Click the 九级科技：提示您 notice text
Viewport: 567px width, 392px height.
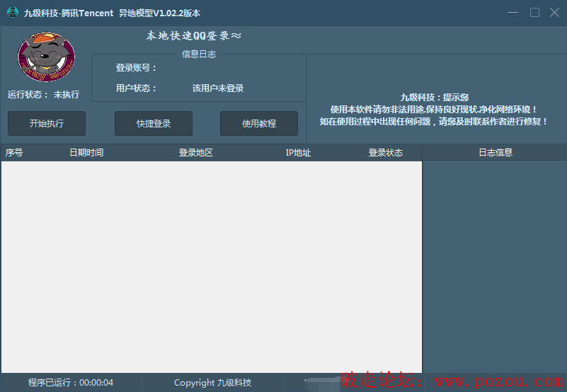[x=435, y=97]
